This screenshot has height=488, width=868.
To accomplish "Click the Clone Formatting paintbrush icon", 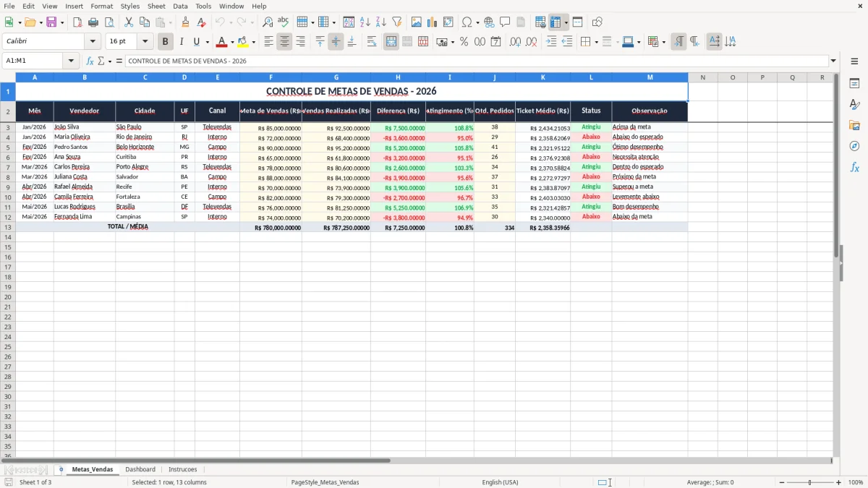I will point(185,22).
